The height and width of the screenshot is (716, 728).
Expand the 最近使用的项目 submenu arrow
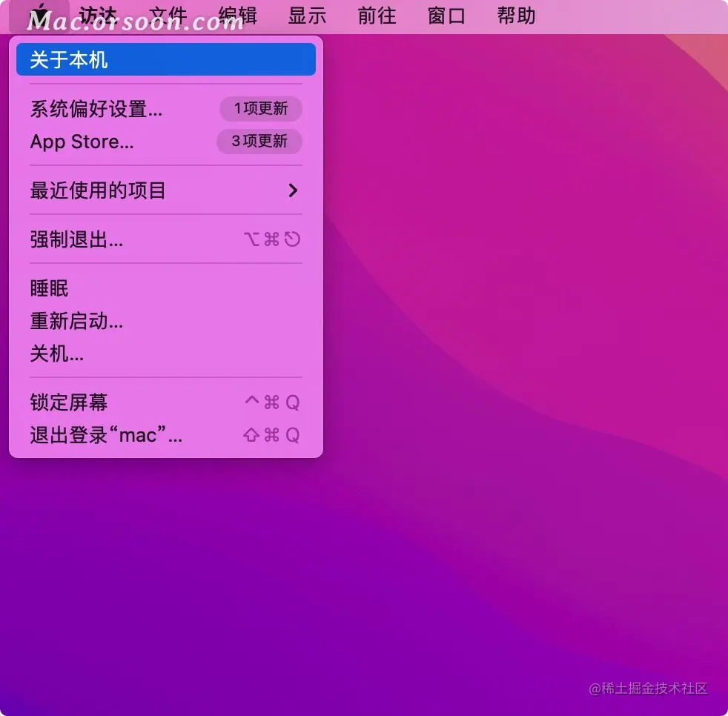[293, 190]
